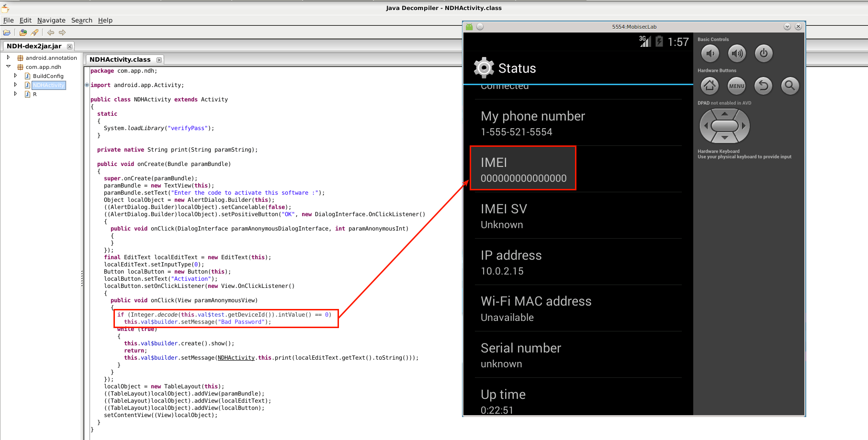The height and width of the screenshot is (440, 868).
Task: Open the Navigate menu
Action: (x=51, y=20)
